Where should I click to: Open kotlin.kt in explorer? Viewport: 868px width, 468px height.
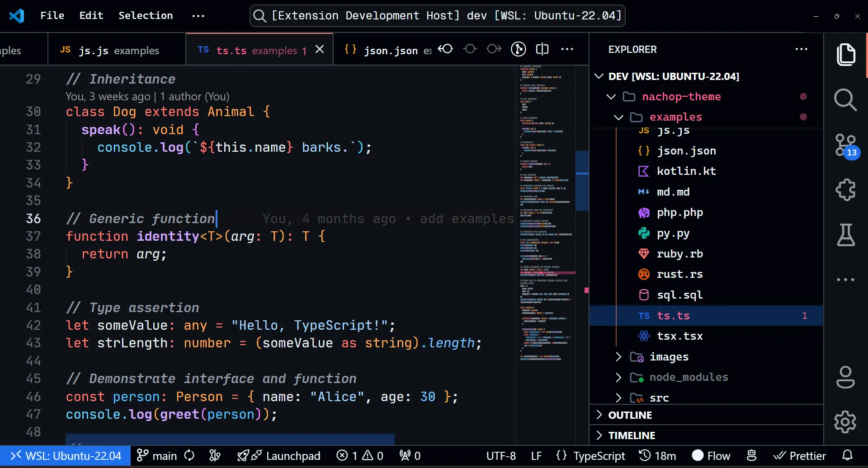pyautogui.click(x=706, y=172)
